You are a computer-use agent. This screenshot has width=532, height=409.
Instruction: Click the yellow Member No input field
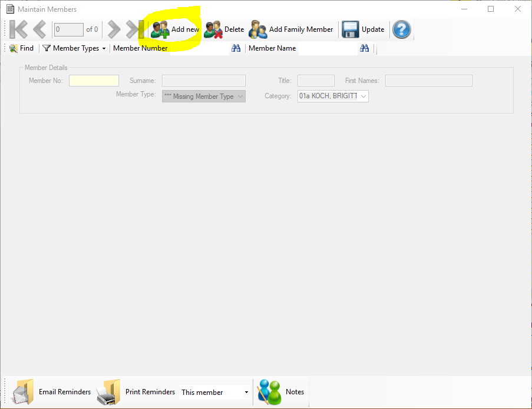[x=94, y=81]
